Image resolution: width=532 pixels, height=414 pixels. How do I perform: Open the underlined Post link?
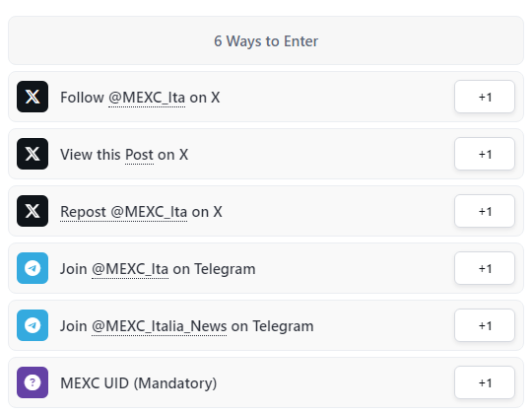(139, 155)
